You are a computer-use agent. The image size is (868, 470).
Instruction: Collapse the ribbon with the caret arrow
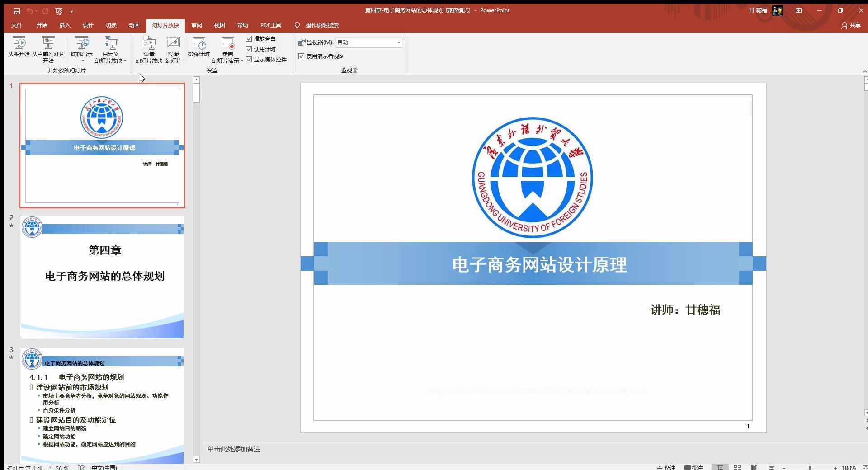[x=864, y=71]
